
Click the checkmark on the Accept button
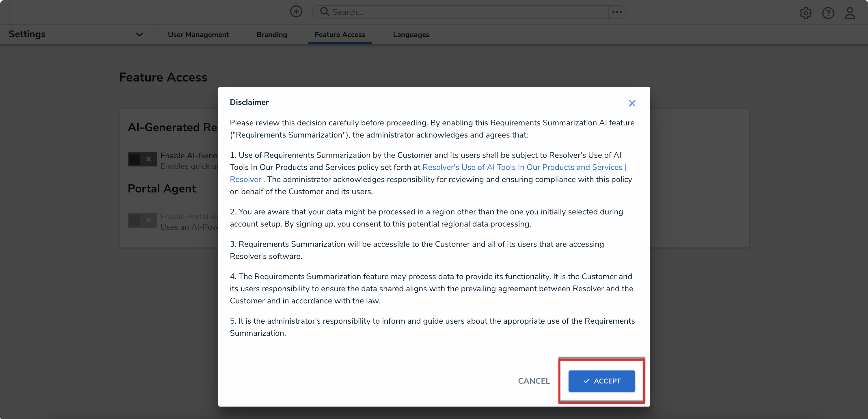pyautogui.click(x=586, y=381)
